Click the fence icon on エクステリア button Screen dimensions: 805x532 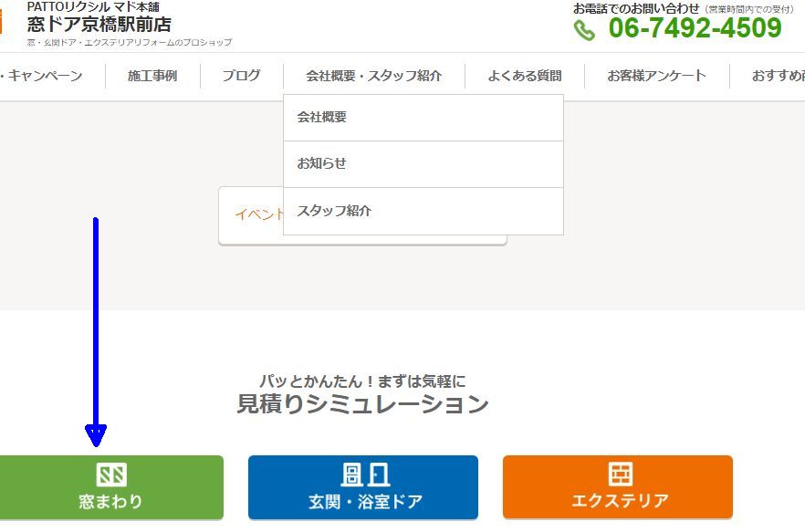point(621,474)
